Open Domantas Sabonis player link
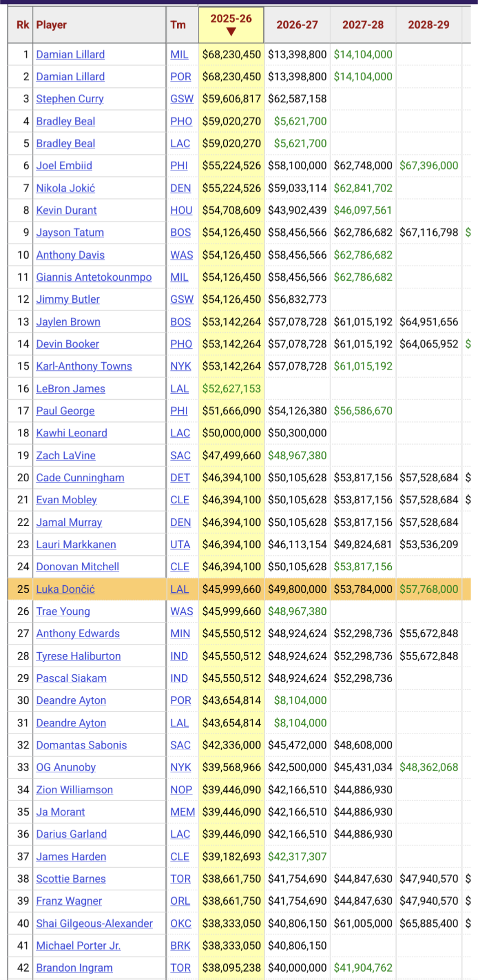 click(x=82, y=745)
